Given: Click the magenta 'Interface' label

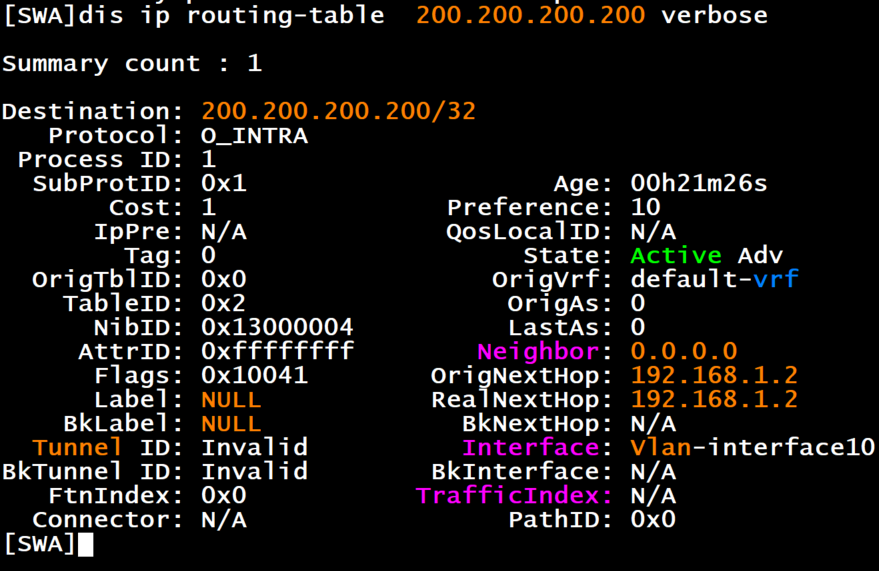Looking at the screenshot, I should coord(530,447).
